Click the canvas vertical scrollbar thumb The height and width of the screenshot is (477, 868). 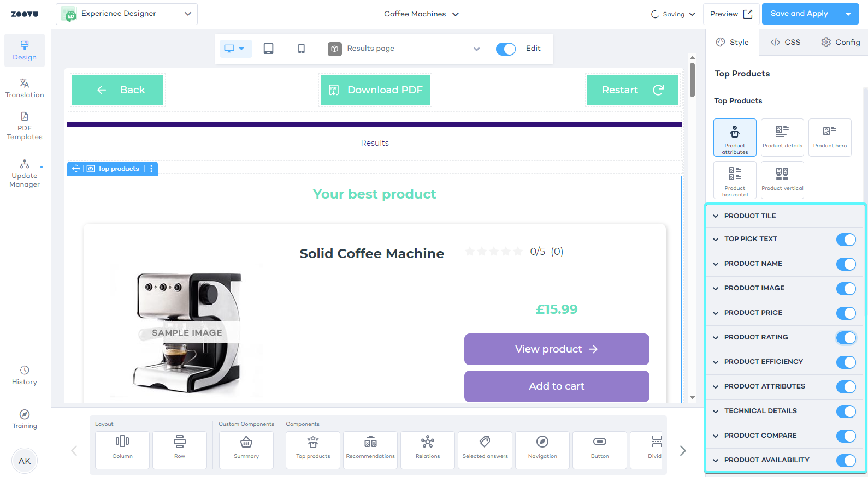pos(692,80)
